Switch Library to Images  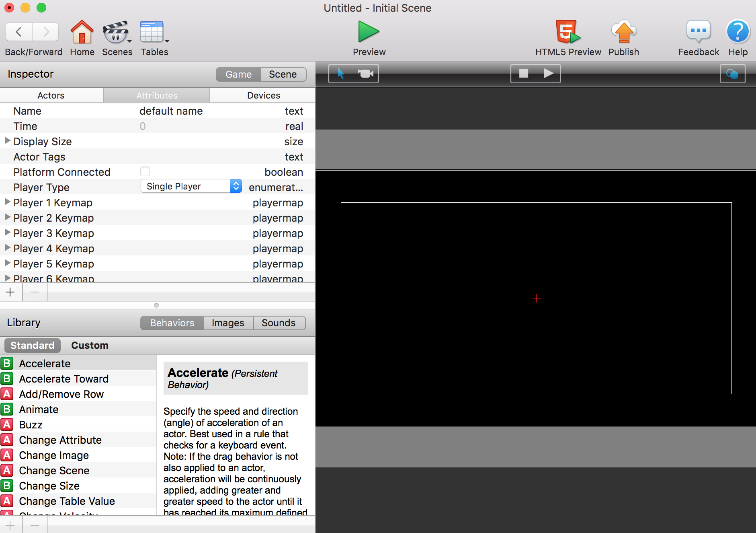coord(228,323)
